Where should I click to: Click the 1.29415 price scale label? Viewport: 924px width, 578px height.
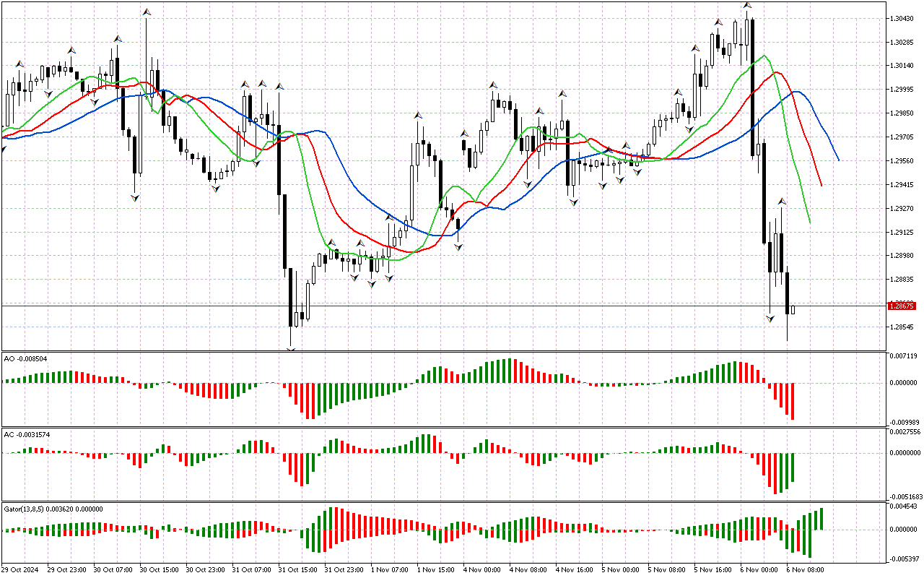click(x=902, y=185)
